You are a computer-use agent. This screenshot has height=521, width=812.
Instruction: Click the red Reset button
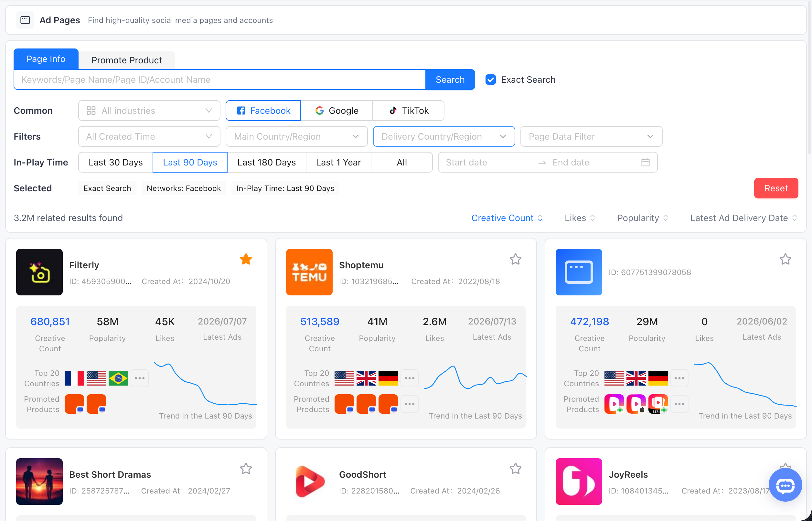[x=776, y=188]
